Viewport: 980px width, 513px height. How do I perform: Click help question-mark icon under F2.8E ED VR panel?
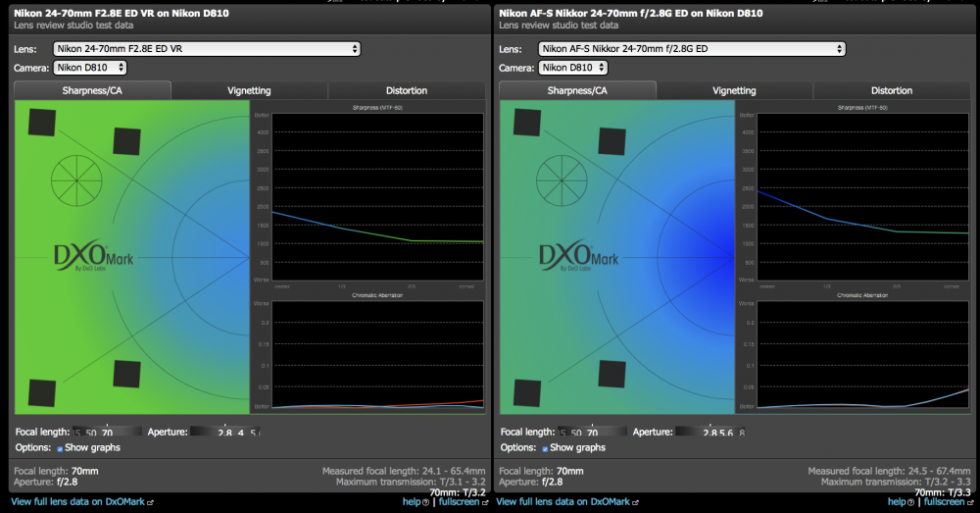pos(425,502)
